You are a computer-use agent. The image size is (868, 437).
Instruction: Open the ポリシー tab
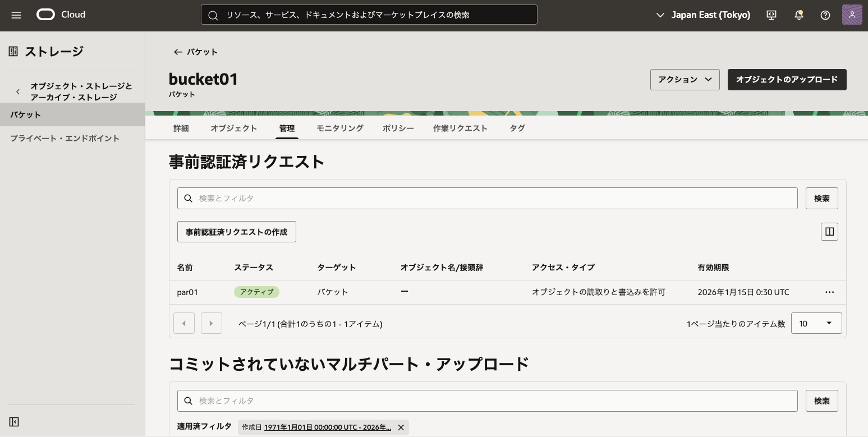398,128
